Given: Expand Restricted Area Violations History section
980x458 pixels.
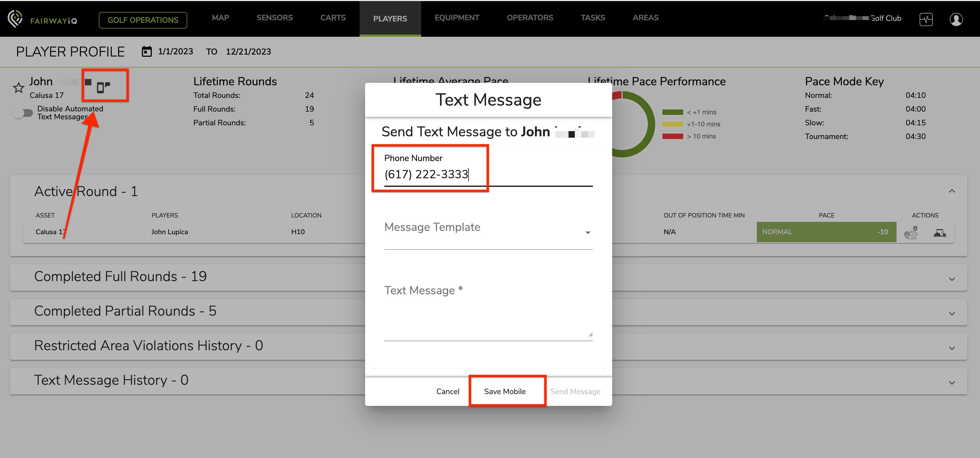Looking at the screenshot, I should pyautogui.click(x=952, y=348).
